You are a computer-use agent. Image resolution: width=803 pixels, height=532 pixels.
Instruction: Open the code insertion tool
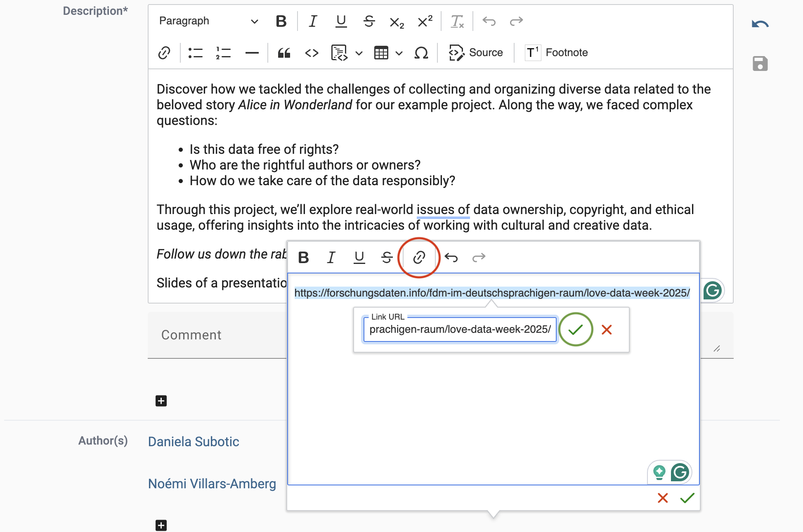312,53
